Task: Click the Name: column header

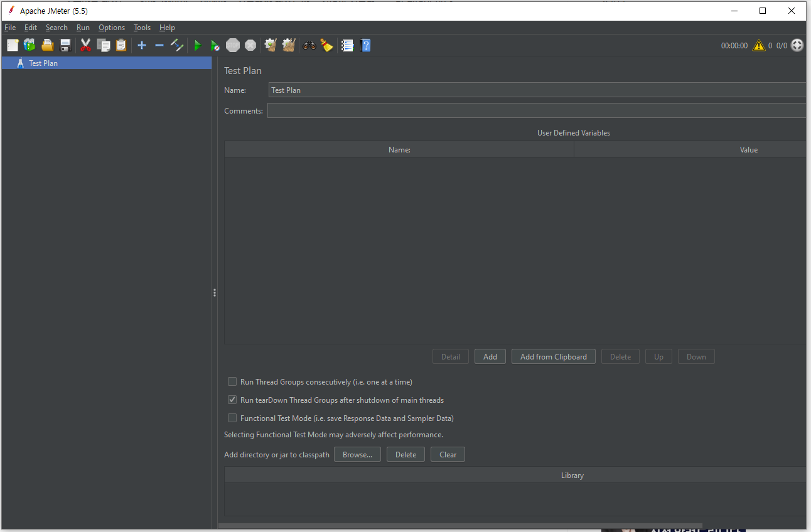Action: (399, 150)
